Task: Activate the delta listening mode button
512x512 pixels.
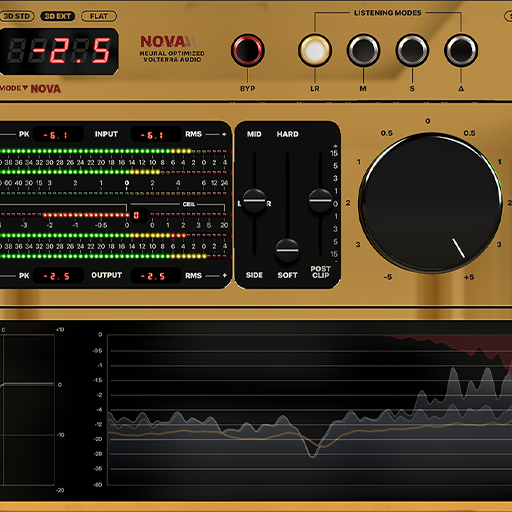Action: tap(461, 50)
